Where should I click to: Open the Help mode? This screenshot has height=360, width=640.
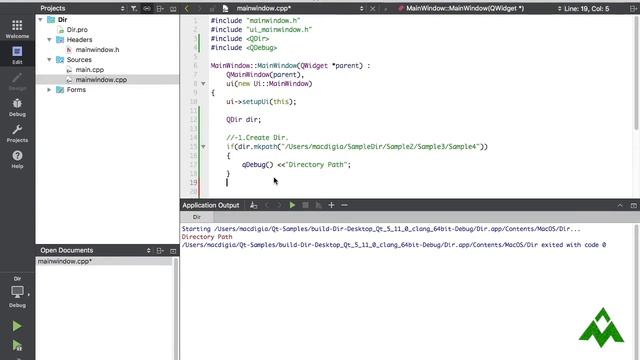point(17,159)
